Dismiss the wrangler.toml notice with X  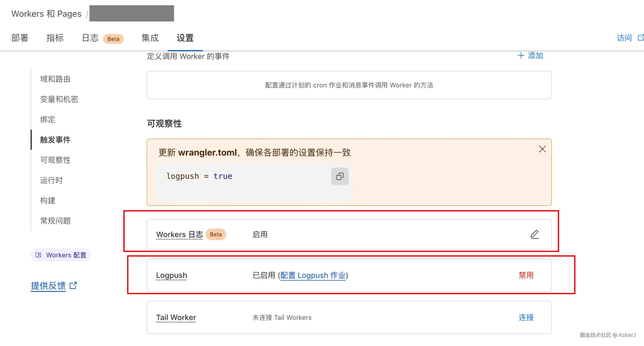(x=542, y=149)
